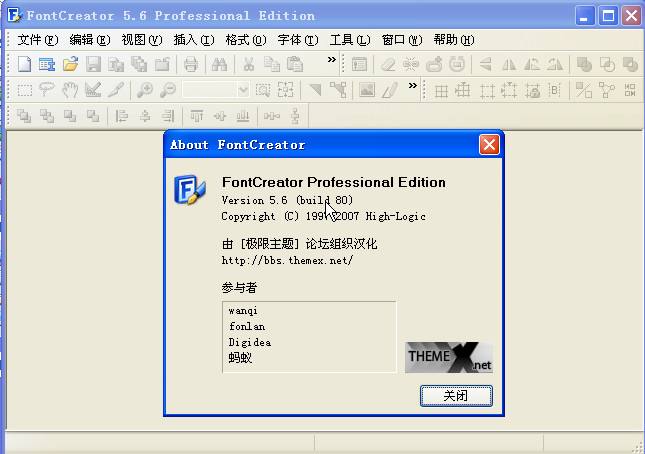Click the align top edges icon

coord(197,116)
